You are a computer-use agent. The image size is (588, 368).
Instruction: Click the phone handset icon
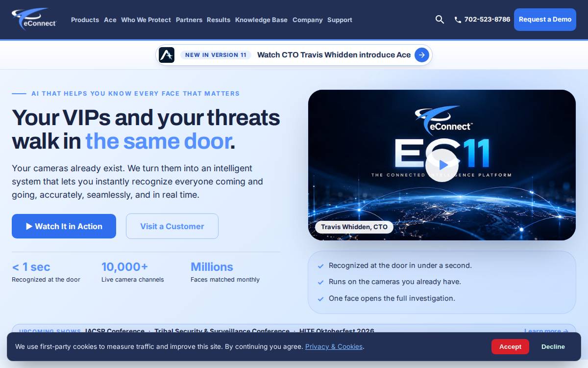click(458, 20)
